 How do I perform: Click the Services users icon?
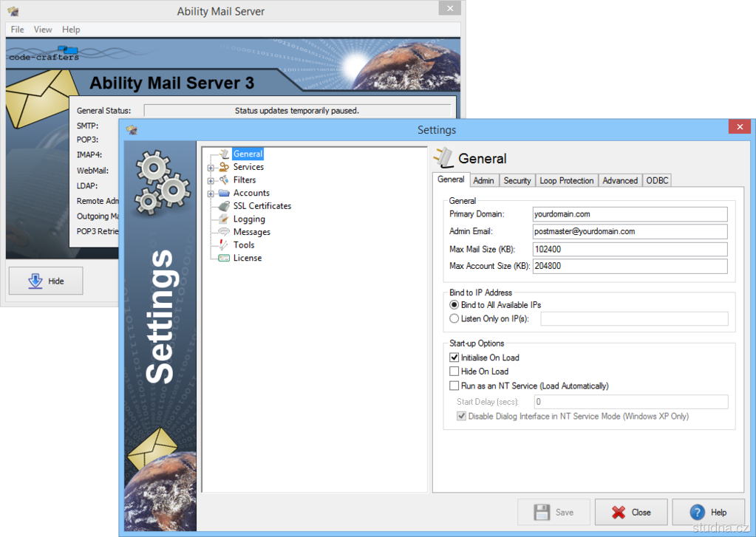224,167
